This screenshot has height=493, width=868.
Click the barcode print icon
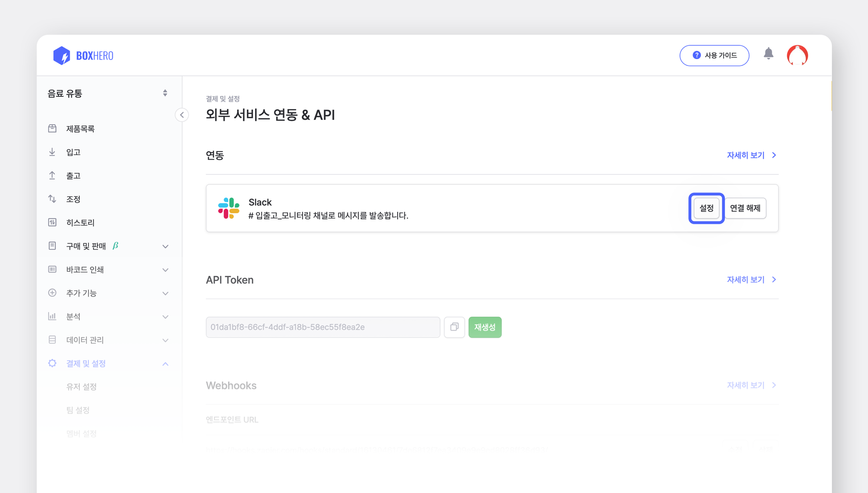(52, 269)
